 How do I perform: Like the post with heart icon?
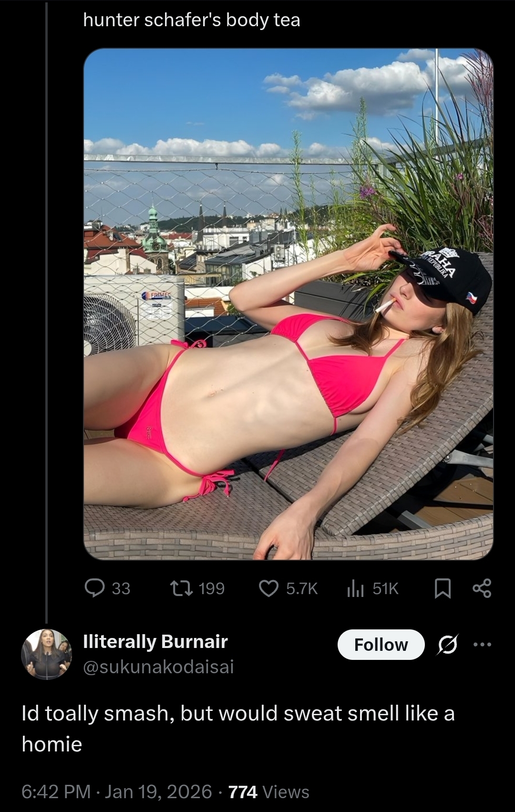(x=268, y=588)
